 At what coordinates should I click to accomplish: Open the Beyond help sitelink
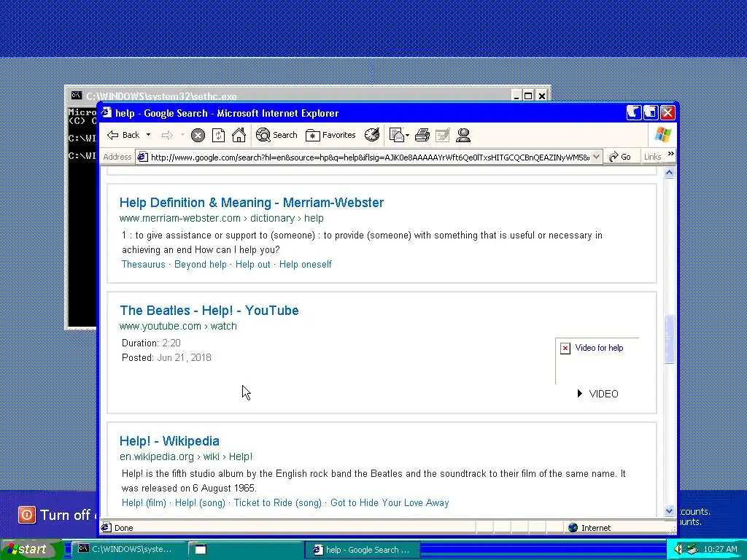(200, 264)
